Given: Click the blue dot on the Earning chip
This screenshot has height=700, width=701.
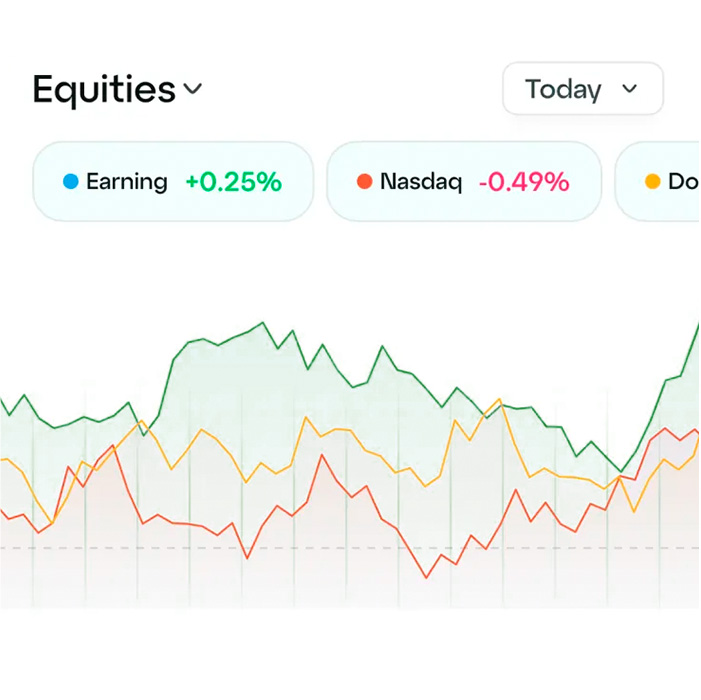Looking at the screenshot, I should (70, 182).
